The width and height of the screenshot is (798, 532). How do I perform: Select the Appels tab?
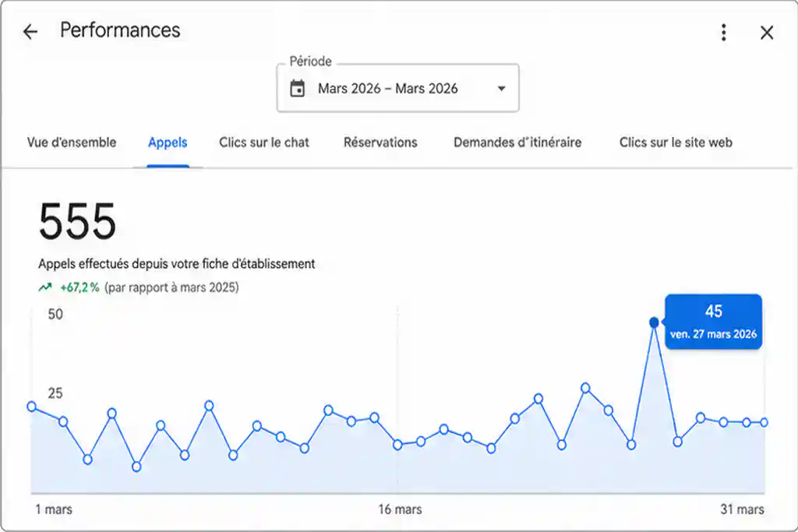click(x=168, y=143)
